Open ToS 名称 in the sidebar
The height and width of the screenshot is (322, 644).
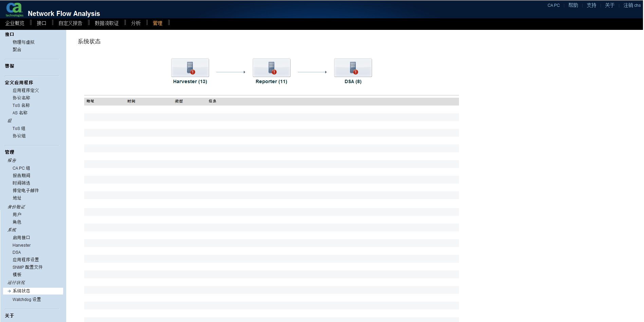tap(21, 105)
